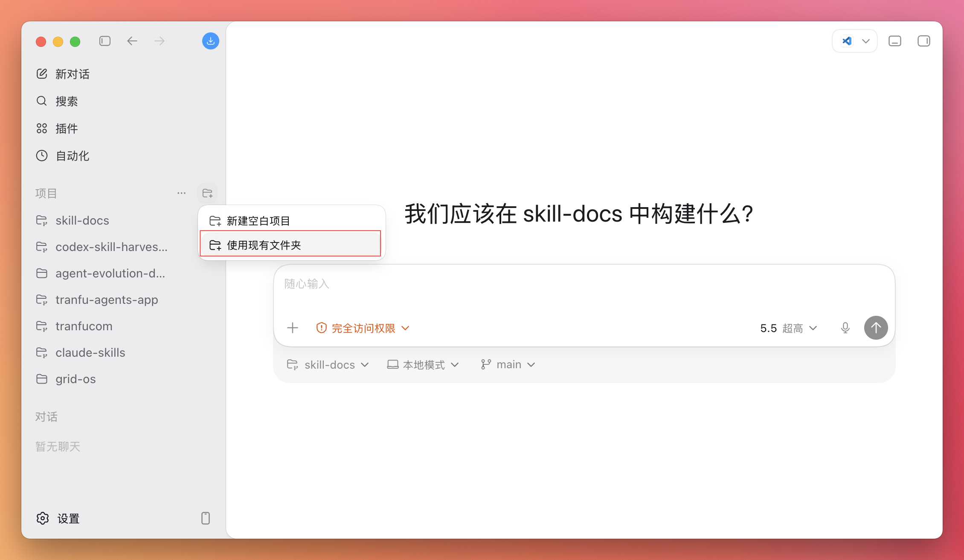Expand the open-in-editor dropdown chevron
Image resolution: width=964 pixels, height=560 pixels.
[x=866, y=41]
